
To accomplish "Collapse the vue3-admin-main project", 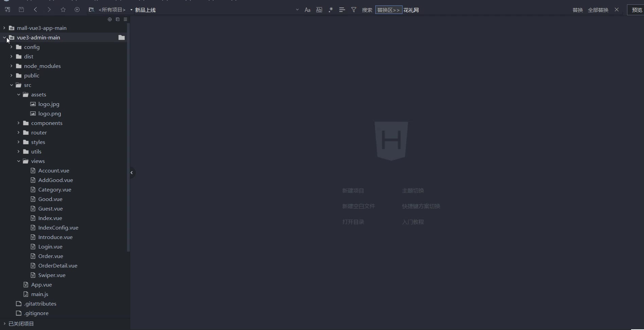I will 4,37.
